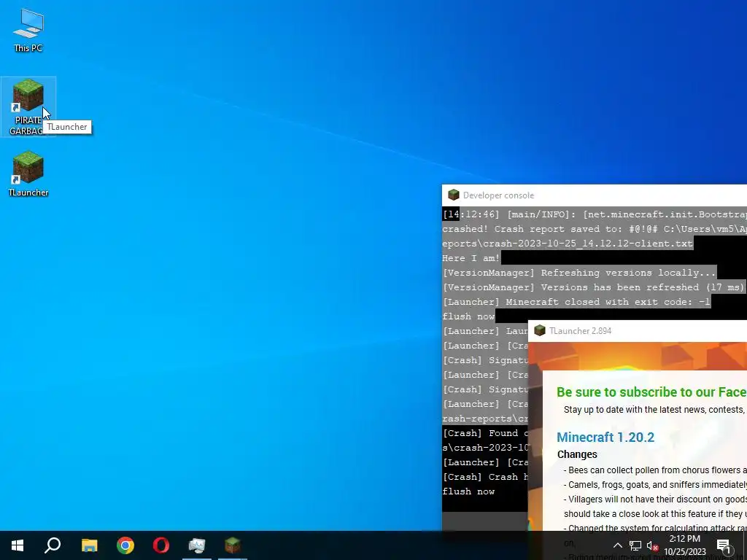Open the clock showing 2:12 PM
Viewport: 747px width, 560px height.
point(685,545)
